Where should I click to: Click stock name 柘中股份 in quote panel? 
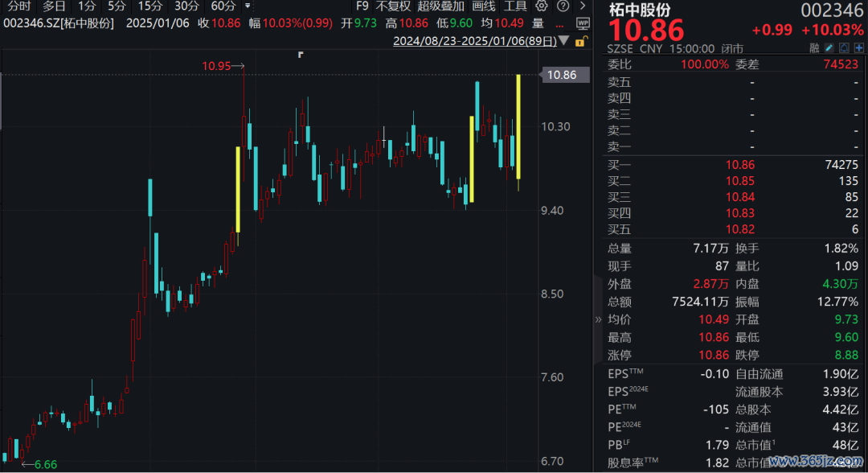point(640,10)
